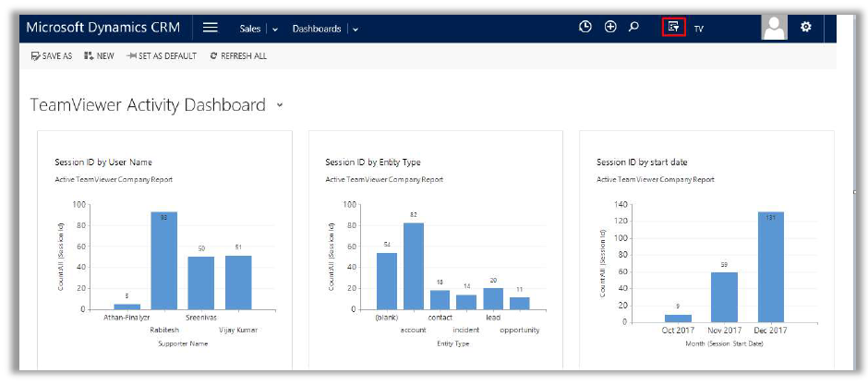Image resolution: width=868 pixels, height=385 pixels.
Task: Click Refresh All button
Action: (x=238, y=56)
